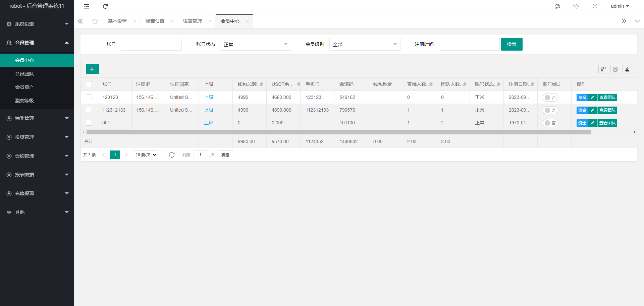Open the theme palette icon
This screenshot has height=306, width=644.
point(557,6)
